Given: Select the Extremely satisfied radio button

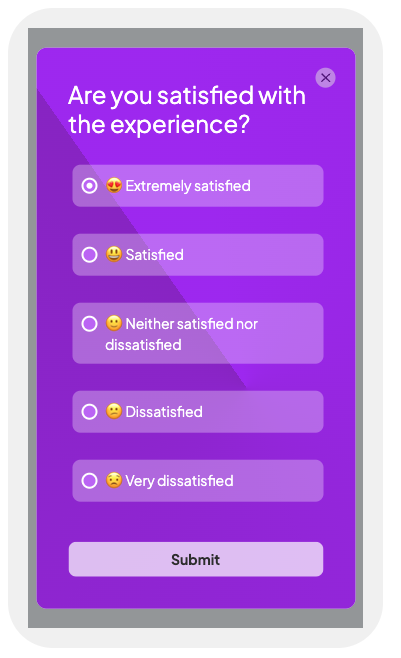Looking at the screenshot, I should tap(89, 185).
